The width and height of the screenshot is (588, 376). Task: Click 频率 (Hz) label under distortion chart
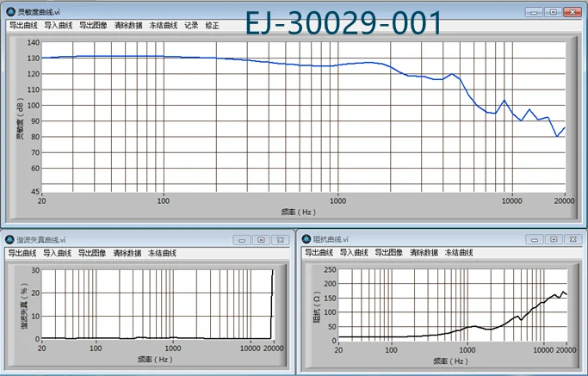pyautogui.click(x=155, y=360)
